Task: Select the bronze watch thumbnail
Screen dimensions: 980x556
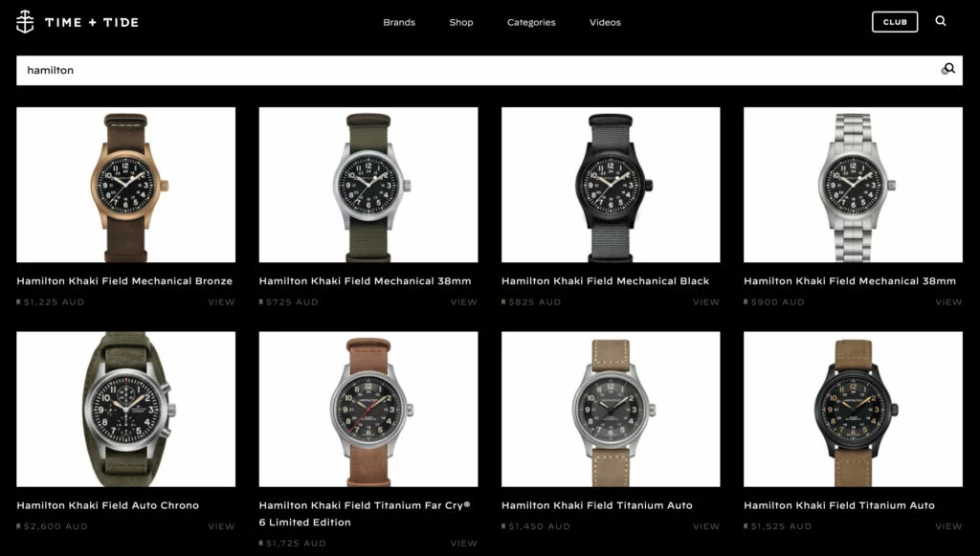Action: 126,185
